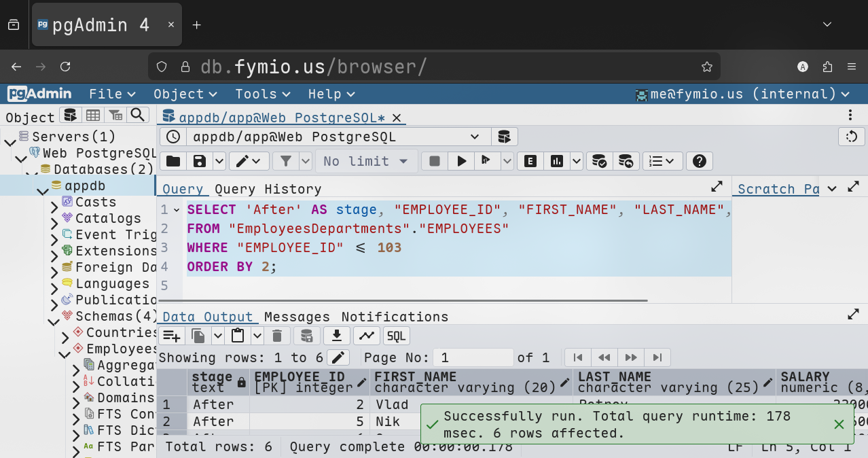
Task: Switch to the Messages tab
Action: coord(297,317)
